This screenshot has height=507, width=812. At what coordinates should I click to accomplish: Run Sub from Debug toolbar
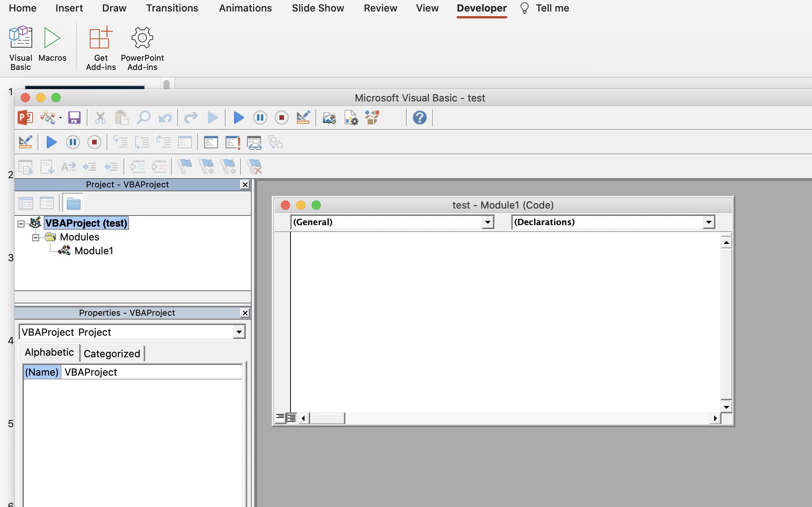[x=51, y=142]
